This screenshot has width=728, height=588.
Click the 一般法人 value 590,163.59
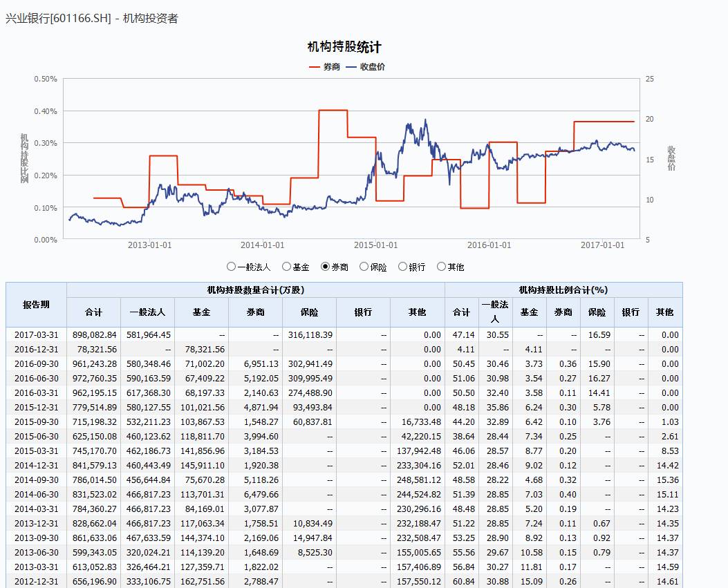(149, 378)
